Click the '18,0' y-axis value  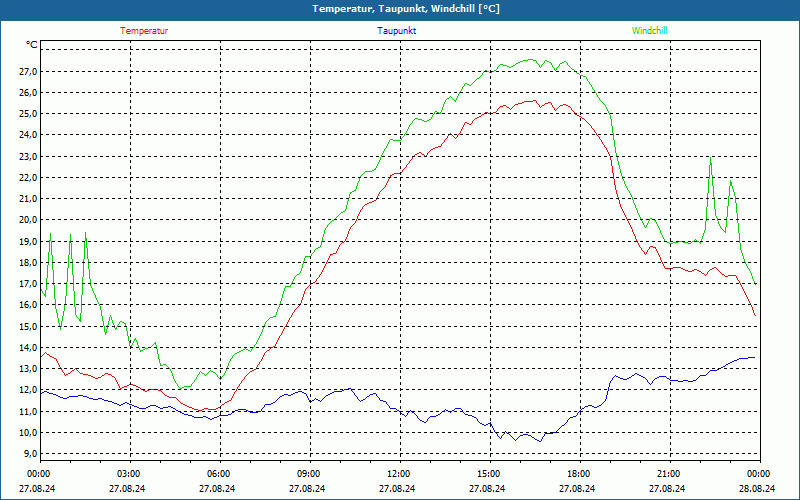28,263
